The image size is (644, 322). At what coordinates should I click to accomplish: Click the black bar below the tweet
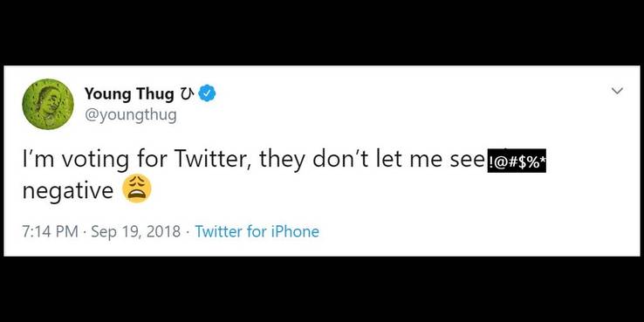(x=322, y=290)
